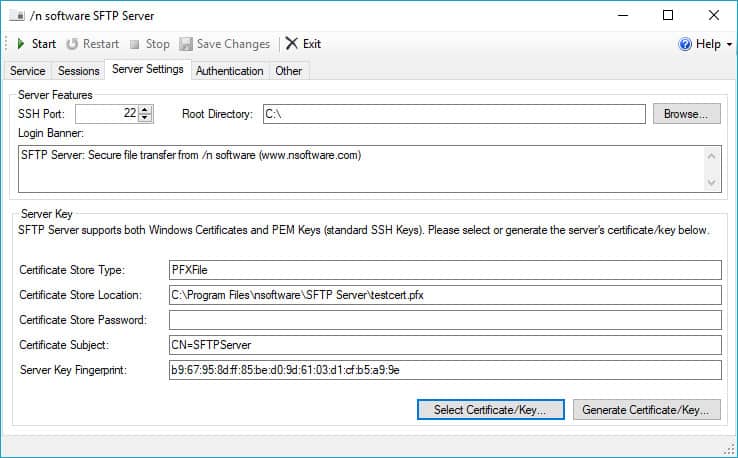Click the Certificate Store Password field
Viewport: 738px width, 458px height.
tap(445, 320)
